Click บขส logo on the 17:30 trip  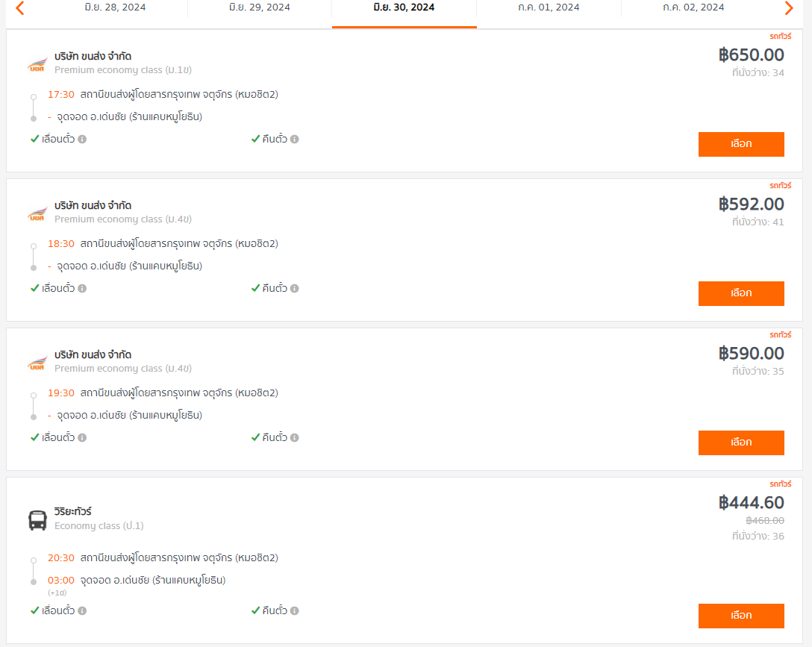tap(37, 65)
